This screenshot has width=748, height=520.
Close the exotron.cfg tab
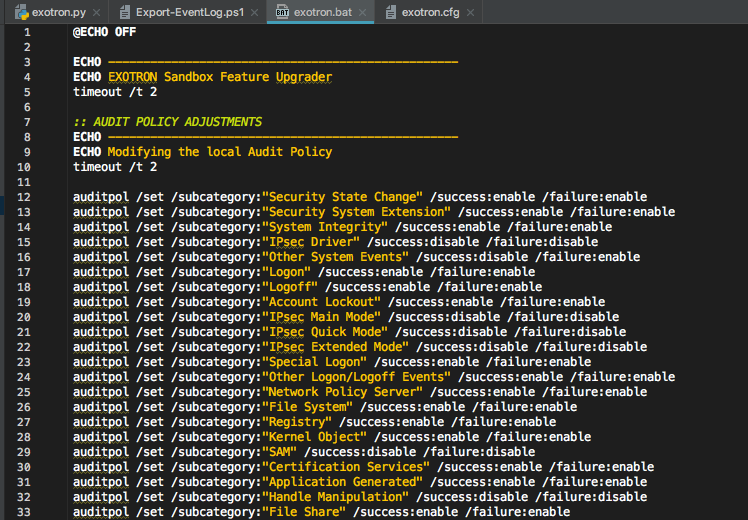(470, 12)
